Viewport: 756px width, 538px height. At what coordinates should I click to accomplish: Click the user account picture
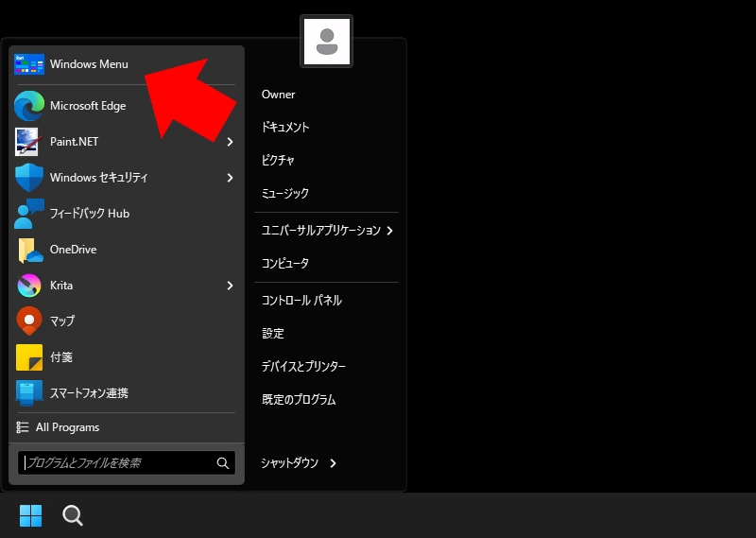pos(326,42)
